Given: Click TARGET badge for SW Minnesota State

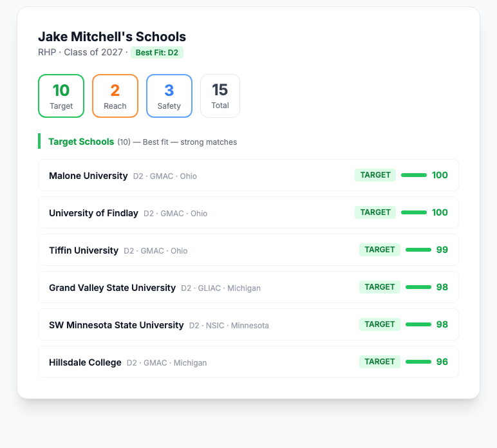Looking at the screenshot, I should click(380, 324).
